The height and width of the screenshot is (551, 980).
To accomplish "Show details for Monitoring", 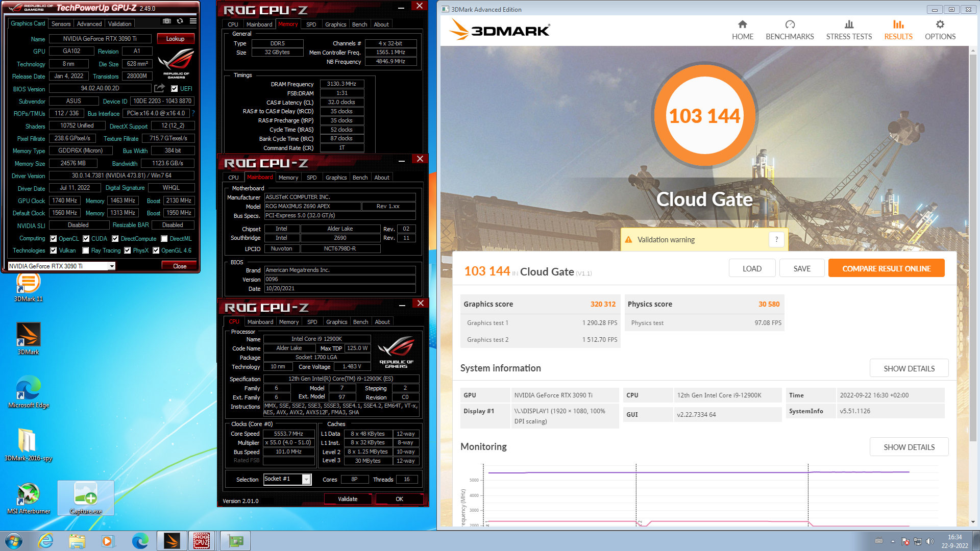I will coord(909,447).
